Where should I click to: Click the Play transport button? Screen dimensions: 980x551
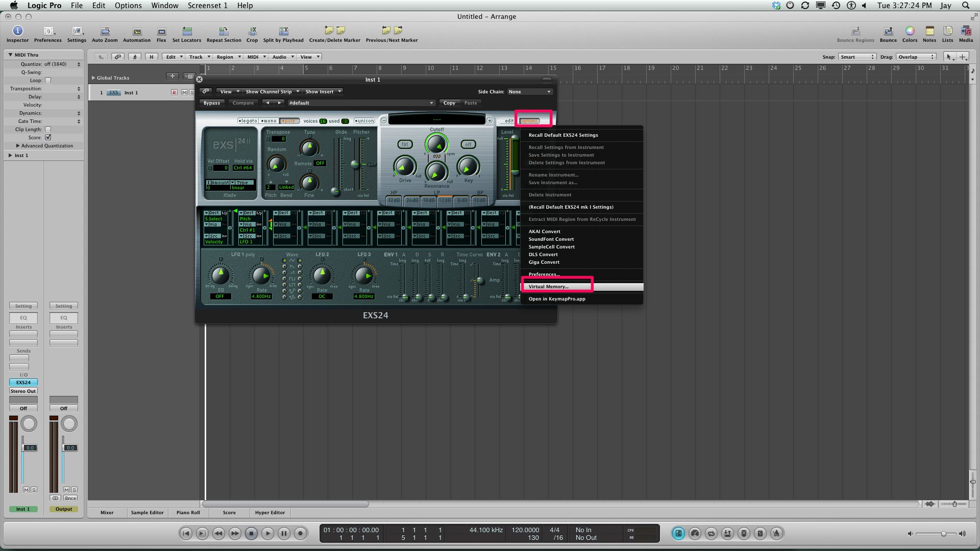(x=267, y=533)
